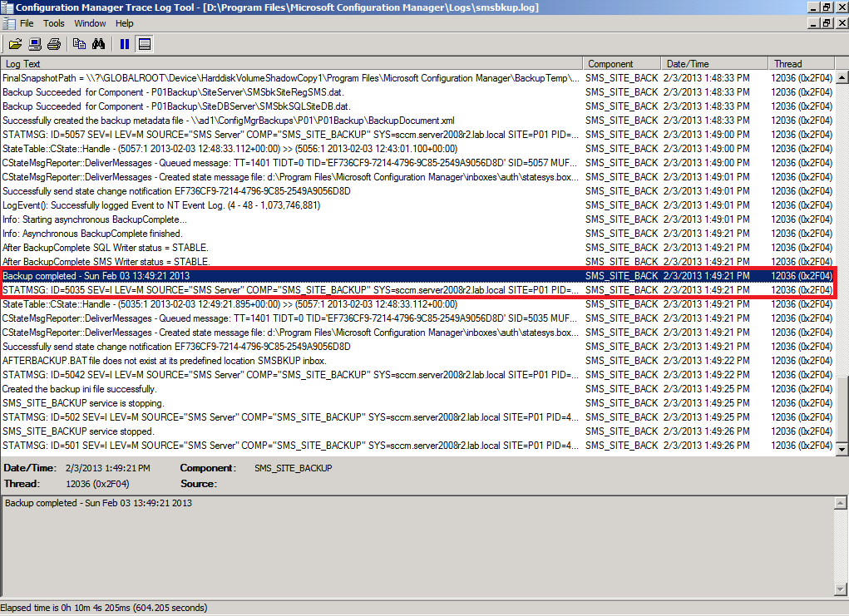Click the details pane scroll down arrow
The image size is (849, 616).
point(841,589)
